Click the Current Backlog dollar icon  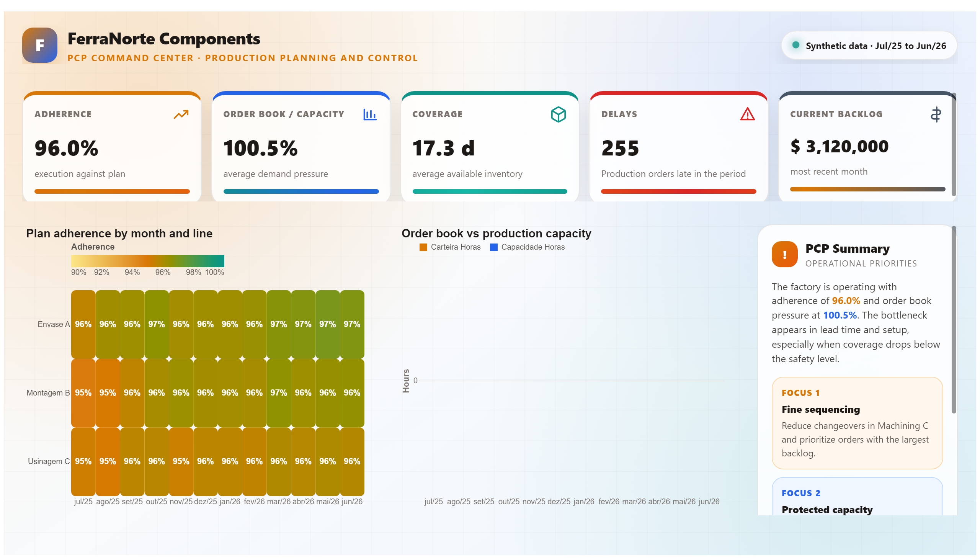click(x=936, y=114)
